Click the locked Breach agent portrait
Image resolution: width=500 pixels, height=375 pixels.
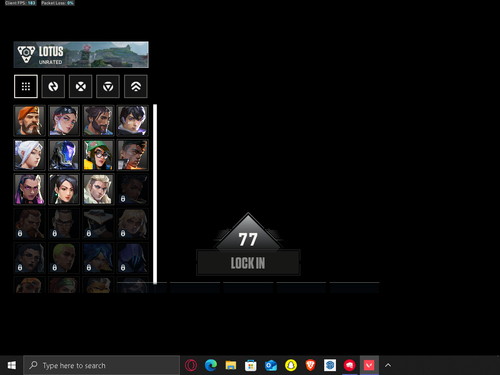click(x=29, y=224)
